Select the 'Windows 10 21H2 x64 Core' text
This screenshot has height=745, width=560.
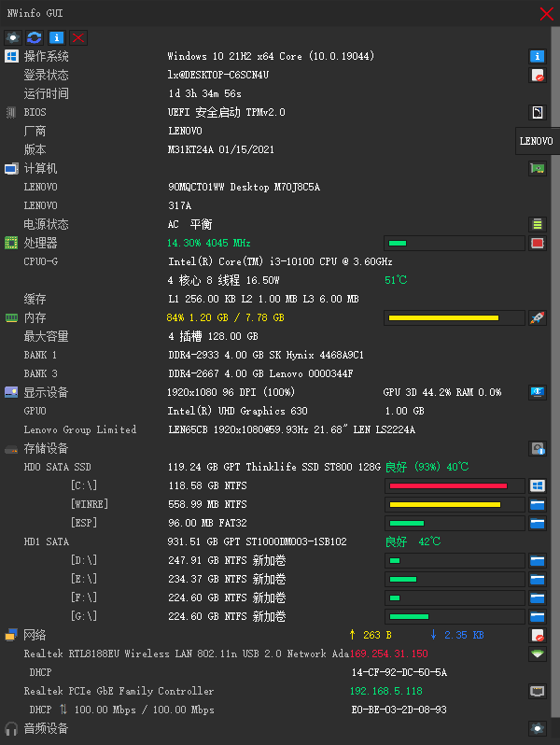click(234, 56)
